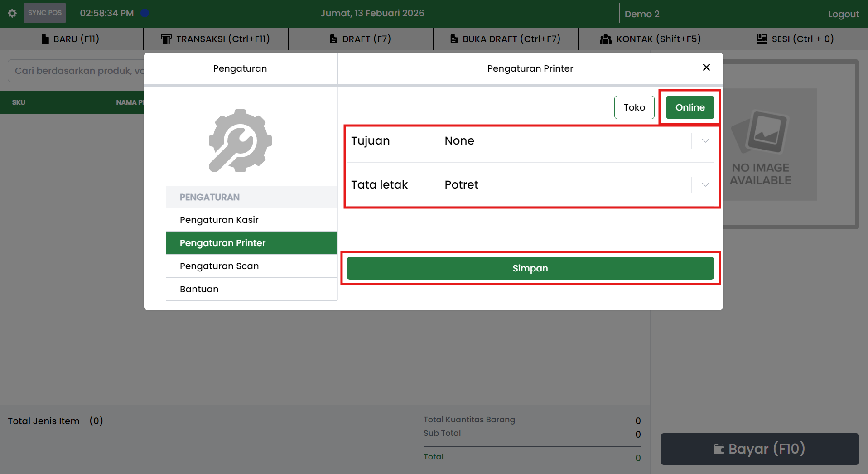Click the large wrench gear settings image
The image size is (868, 474).
(x=240, y=141)
